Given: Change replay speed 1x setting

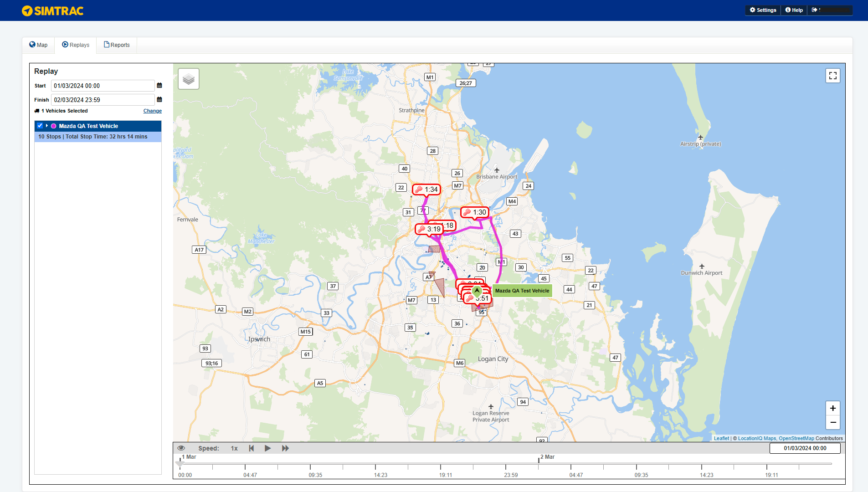Looking at the screenshot, I should click(234, 448).
